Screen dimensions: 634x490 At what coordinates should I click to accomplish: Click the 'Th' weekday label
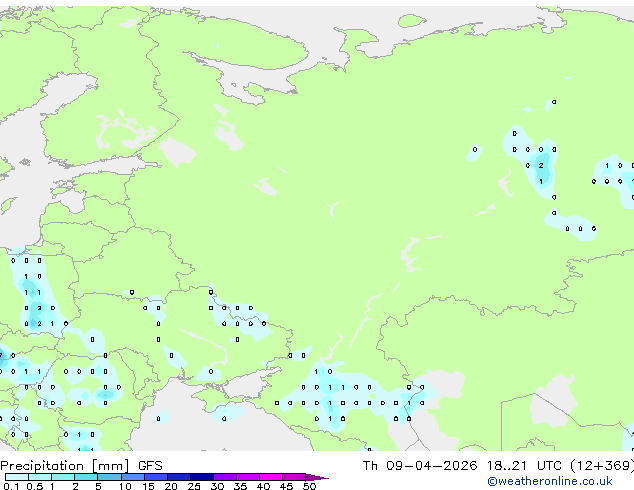(370, 466)
